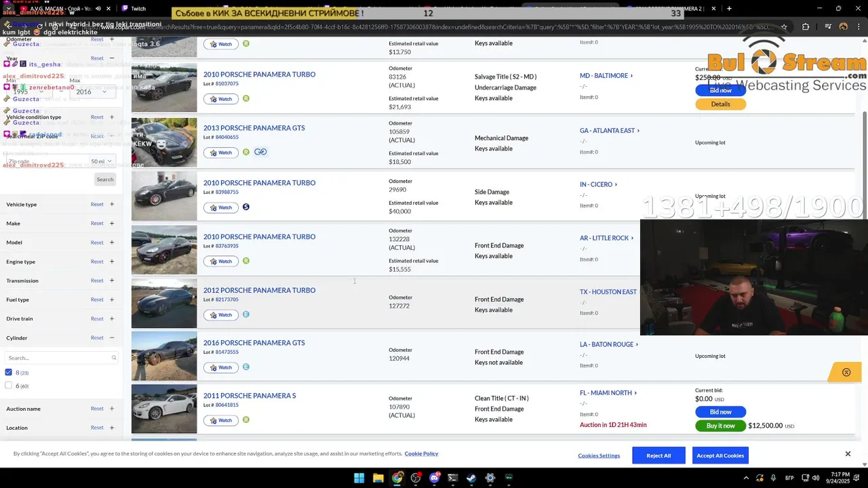This screenshot has width=868, height=488.
Task: Click green R icon on 2011 Panamera S
Action: [246, 420]
